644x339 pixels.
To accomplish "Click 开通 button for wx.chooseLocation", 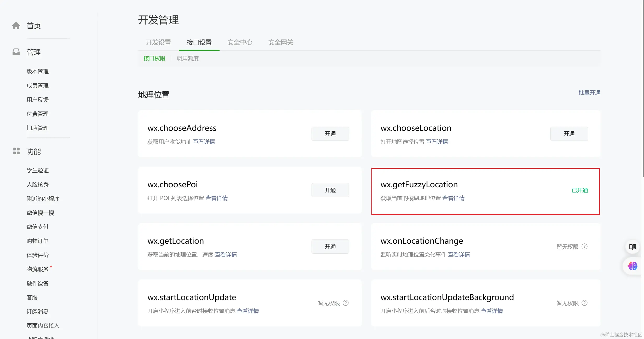I will click(569, 133).
